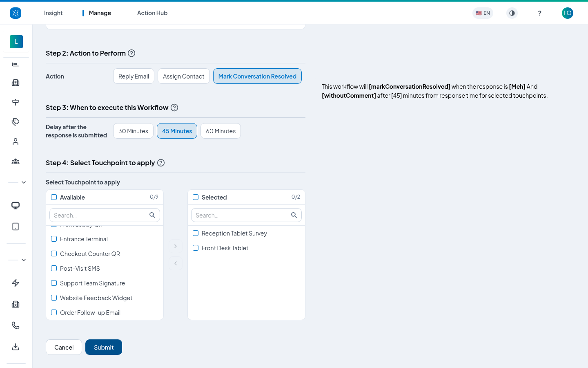Viewport: 588px width, 368px height.
Task: Open the tablet device icon in the sidebar
Action: pos(16,227)
